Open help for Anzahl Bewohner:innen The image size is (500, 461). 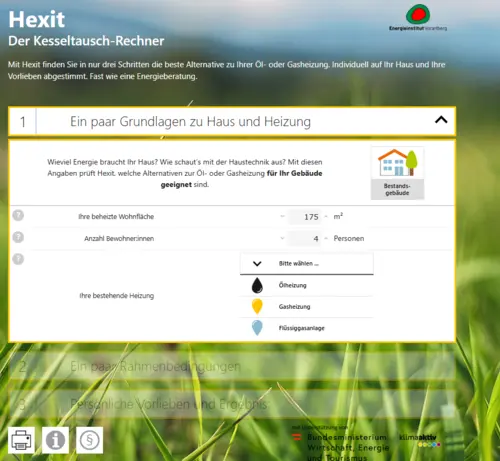18,237
